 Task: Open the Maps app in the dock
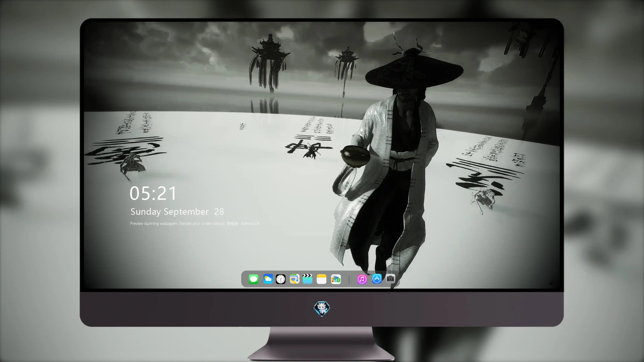[294, 279]
